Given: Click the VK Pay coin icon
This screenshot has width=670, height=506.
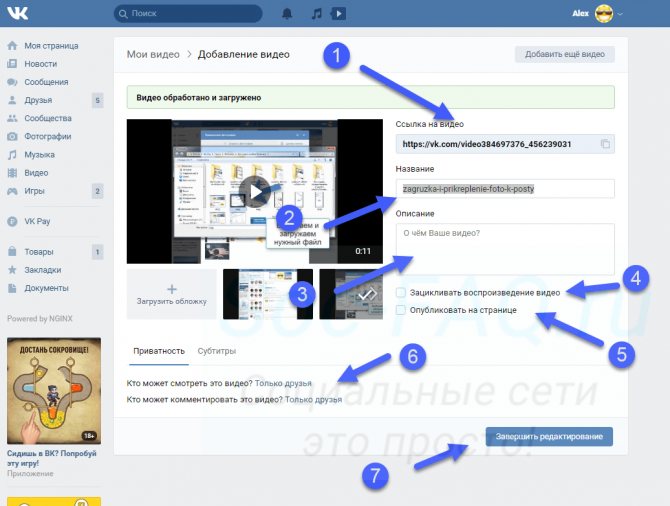Looking at the screenshot, I should [x=12, y=221].
